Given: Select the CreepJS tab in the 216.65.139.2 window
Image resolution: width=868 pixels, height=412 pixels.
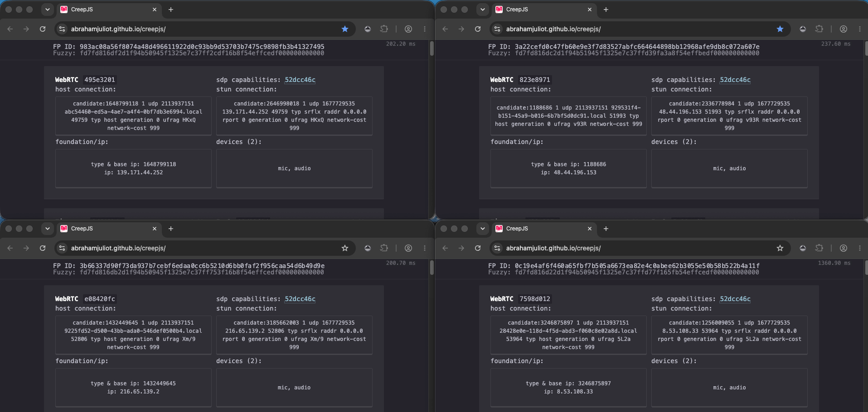Looking at the screenshot, I should (109, 229).
